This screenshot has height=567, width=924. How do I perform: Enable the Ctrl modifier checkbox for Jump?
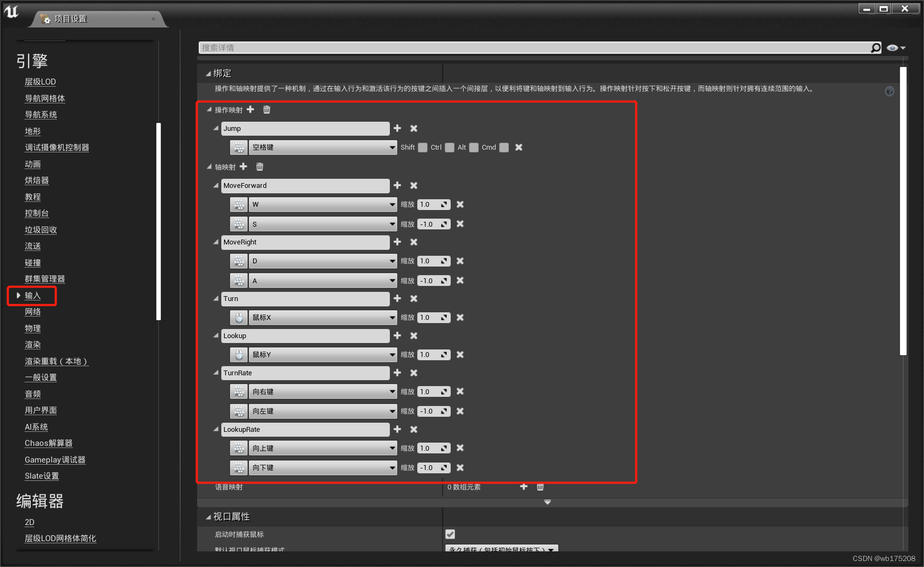pyautogui.click(x=450, y=147)
